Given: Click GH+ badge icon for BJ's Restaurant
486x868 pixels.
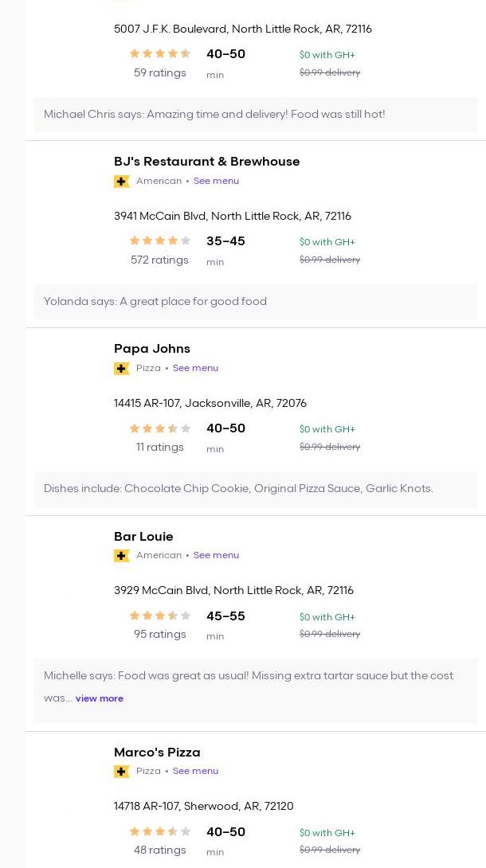Looking at the screenshot, I should (x=122, y=182).
